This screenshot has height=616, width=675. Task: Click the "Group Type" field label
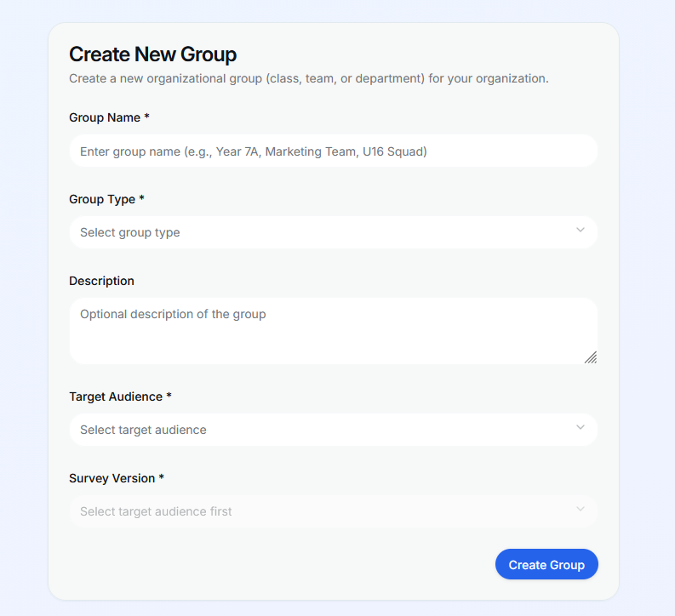coord(102,199)
